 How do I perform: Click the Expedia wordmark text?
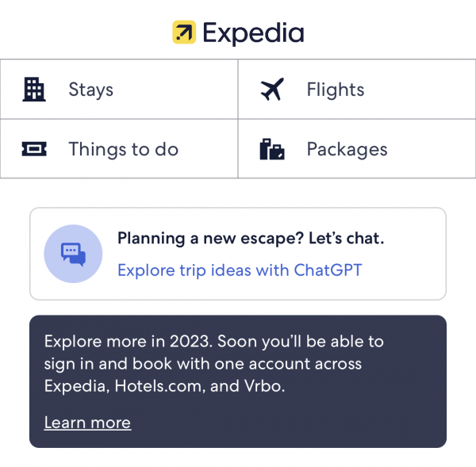pyautogui.click(x=253, y=33)
